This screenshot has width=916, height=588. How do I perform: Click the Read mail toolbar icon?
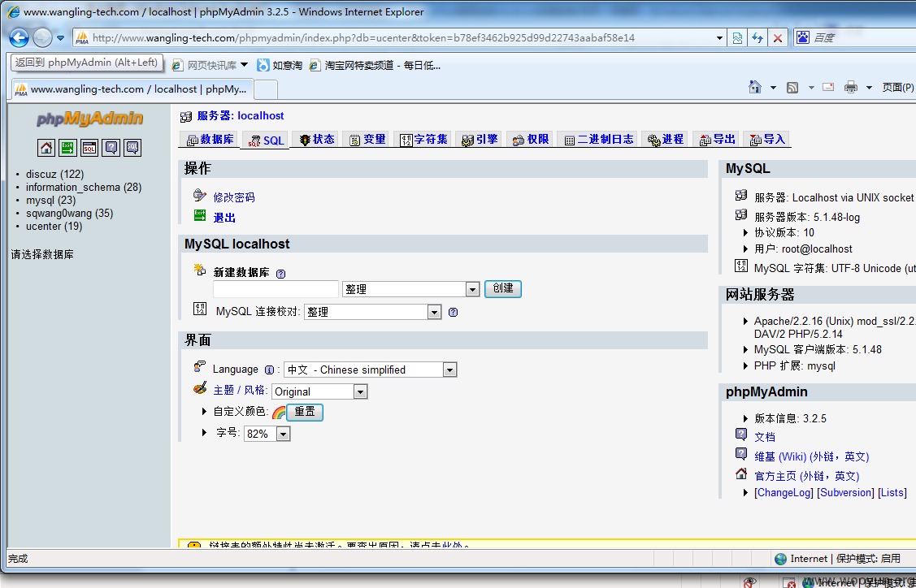tap(827, 87)
